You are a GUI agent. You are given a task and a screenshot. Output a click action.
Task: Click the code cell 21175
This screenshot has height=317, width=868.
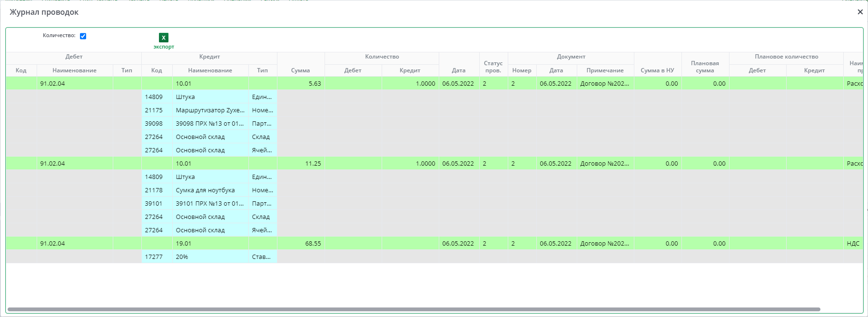coord(157,110)
